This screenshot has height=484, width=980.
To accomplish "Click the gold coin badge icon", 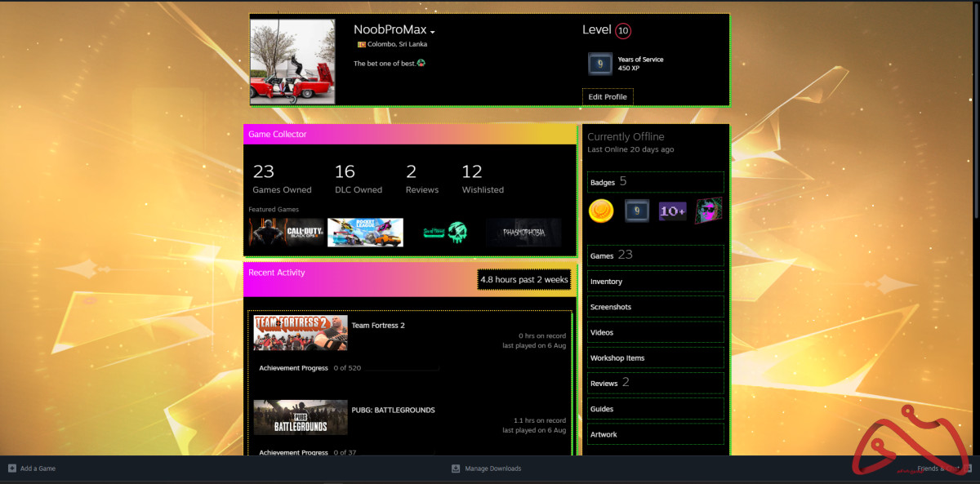I will (x=601, y=211).
